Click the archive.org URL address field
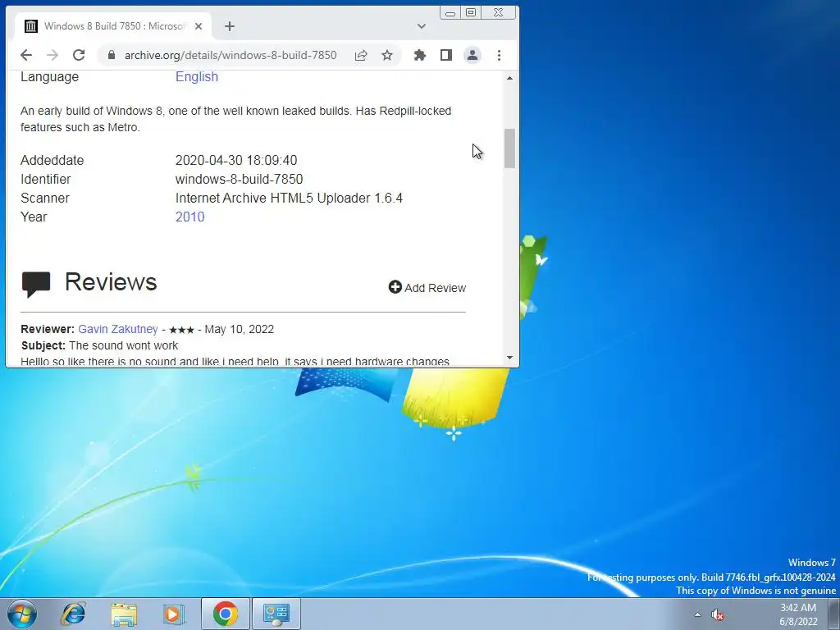The width and height of the screenshot is (840, 630). 231,55
